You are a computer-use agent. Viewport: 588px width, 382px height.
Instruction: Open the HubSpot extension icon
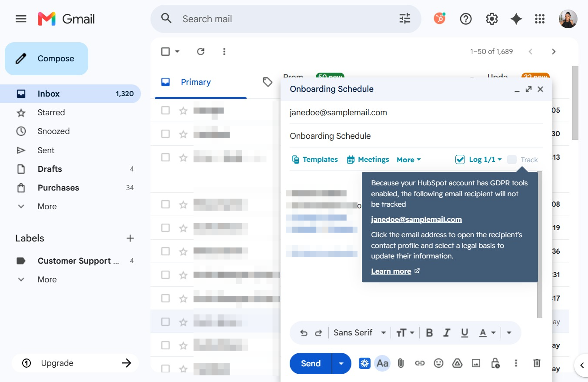tap(440, 19)
